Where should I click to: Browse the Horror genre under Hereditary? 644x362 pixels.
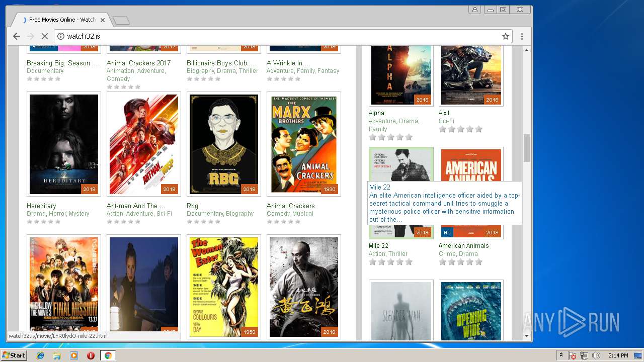click(x=57, y=214)
